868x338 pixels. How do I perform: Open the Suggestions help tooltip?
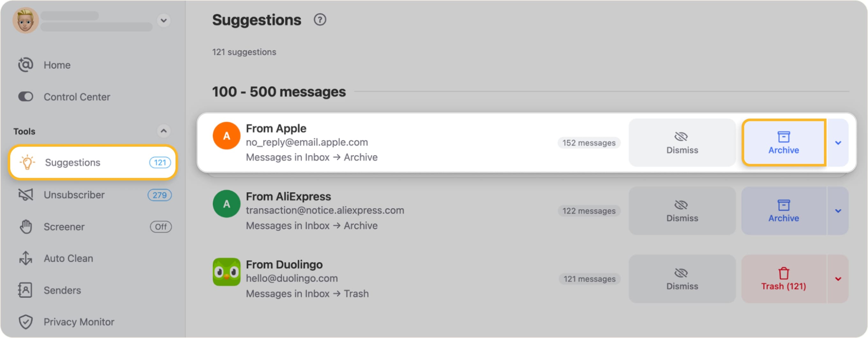pyautogui.click(x=320, y=20)
